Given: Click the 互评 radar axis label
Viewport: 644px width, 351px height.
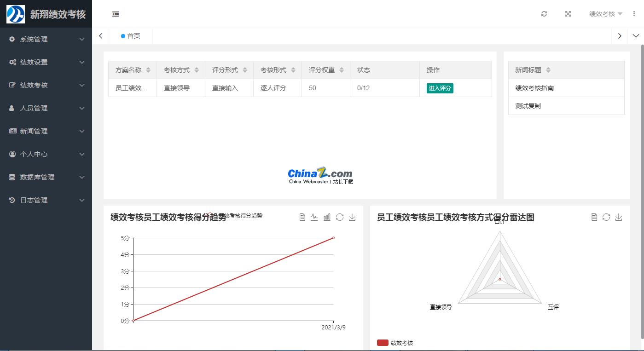Looking at the screenshot, I should (553, 307).
